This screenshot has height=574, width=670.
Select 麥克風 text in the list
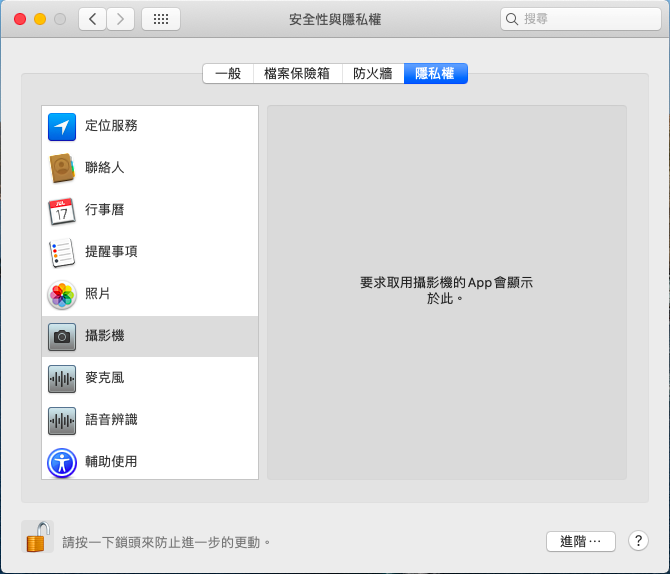[105, 377]
